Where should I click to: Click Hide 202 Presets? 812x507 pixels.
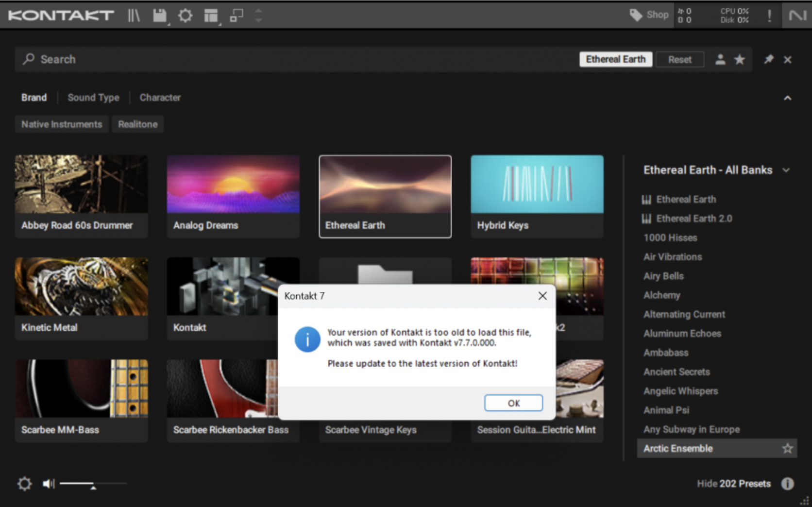point(733,484)
